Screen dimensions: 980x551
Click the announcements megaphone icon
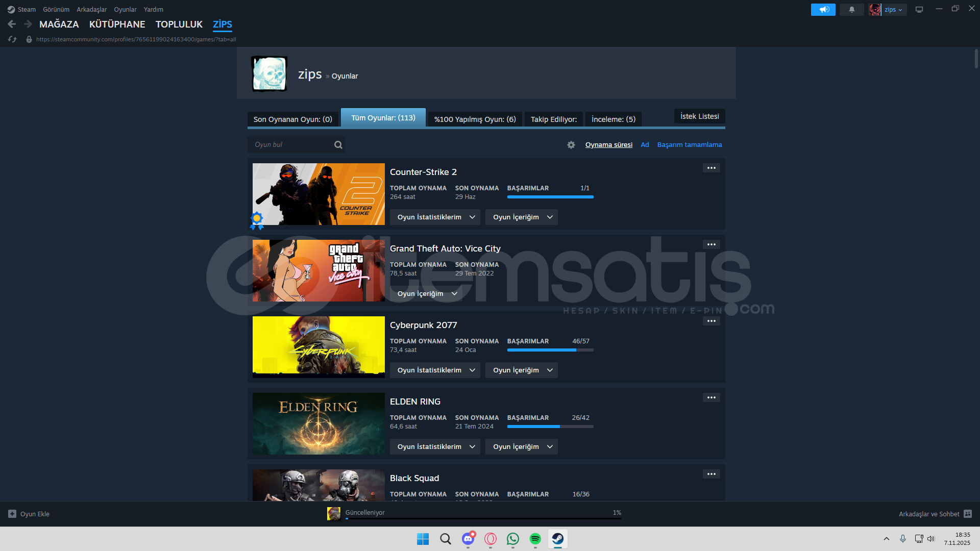click(x=823, y=10)
